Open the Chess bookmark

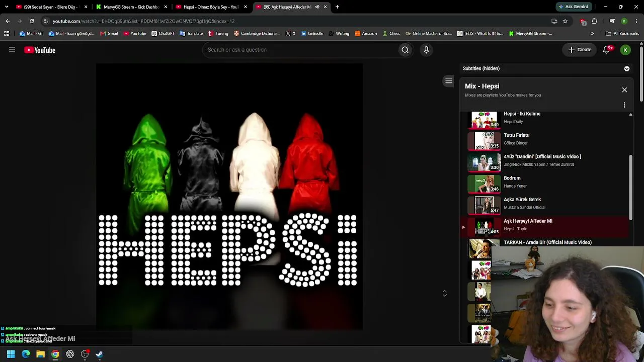(391, 34)
